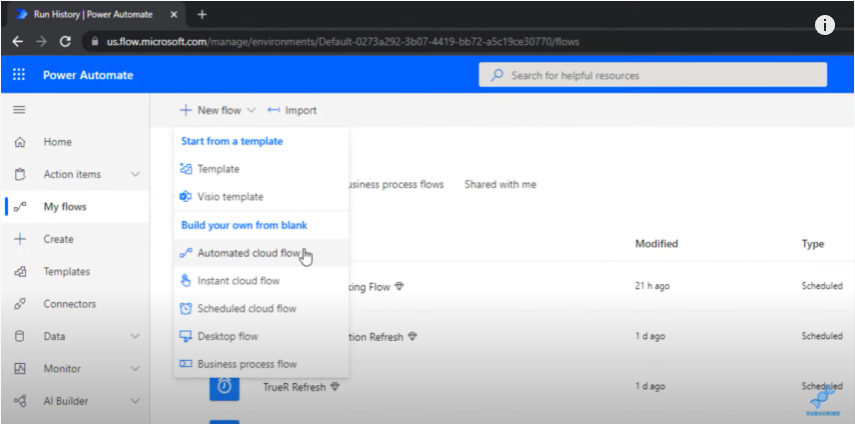Click the Home house icon
The height and width of the screenshot is (424, 855).
tap(20, 142)
